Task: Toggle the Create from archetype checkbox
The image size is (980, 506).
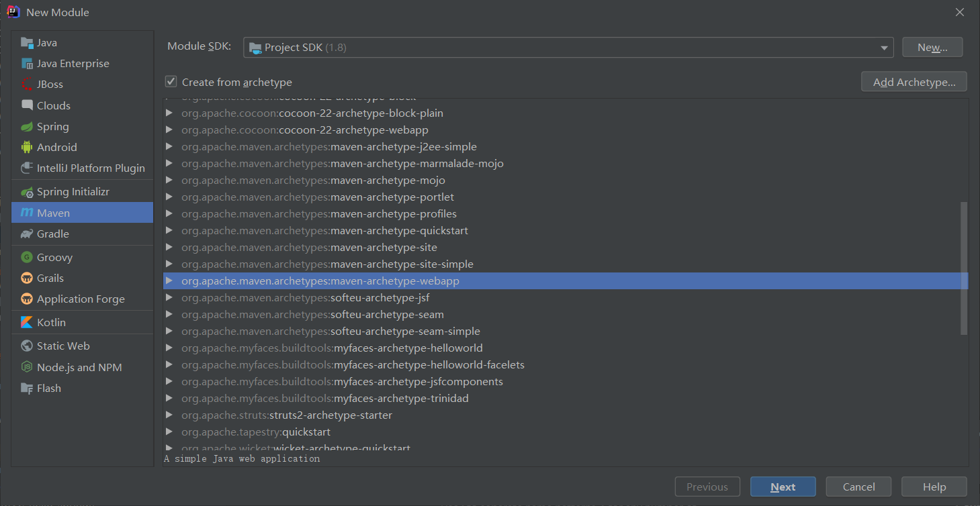Action: point(171,82)
